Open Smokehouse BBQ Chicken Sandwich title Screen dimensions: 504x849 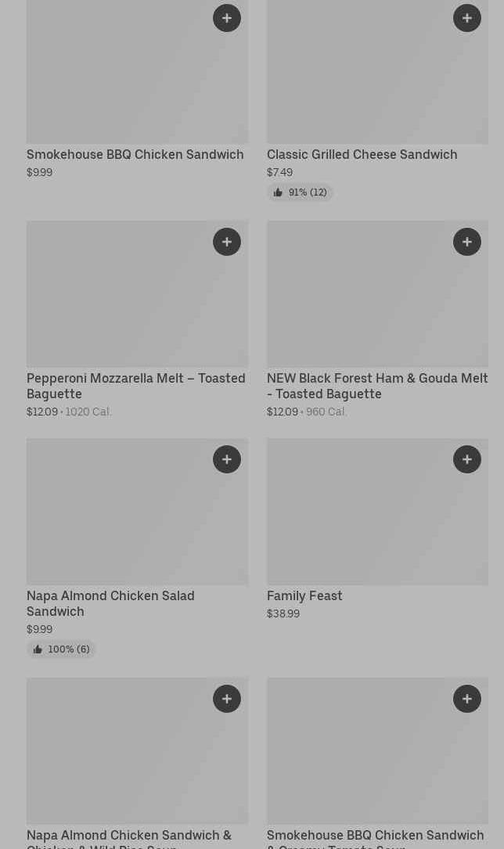[x=135, y=154]
